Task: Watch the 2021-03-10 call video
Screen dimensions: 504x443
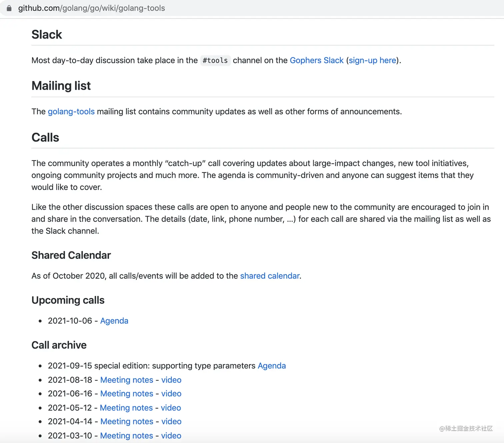Action: (171, 436)
